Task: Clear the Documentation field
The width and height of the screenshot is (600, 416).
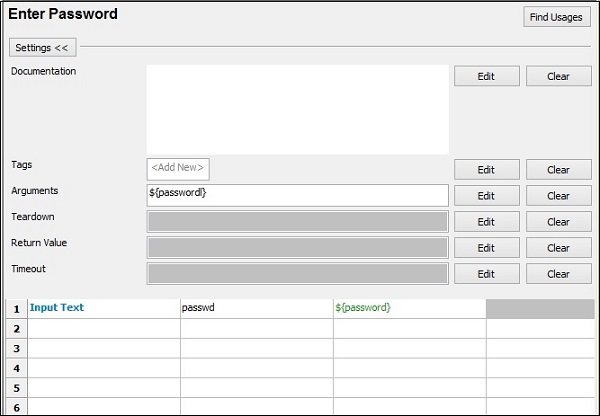Action: point(558,76)
